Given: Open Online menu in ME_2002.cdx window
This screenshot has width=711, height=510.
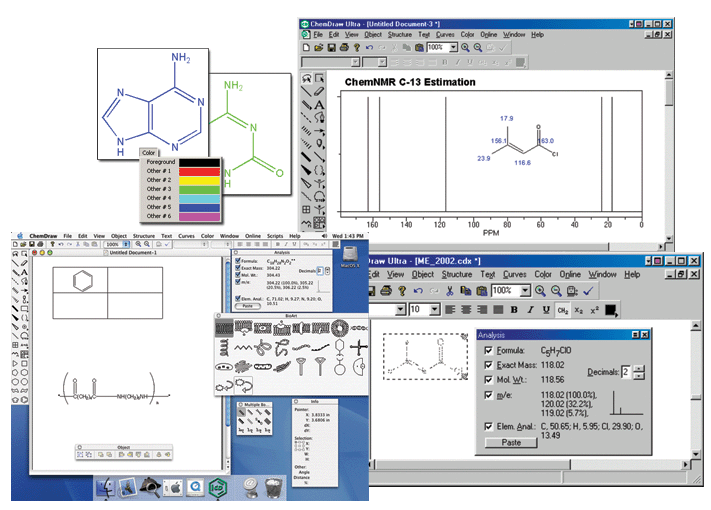Looking at the screenshot, I should pos(570,274).
